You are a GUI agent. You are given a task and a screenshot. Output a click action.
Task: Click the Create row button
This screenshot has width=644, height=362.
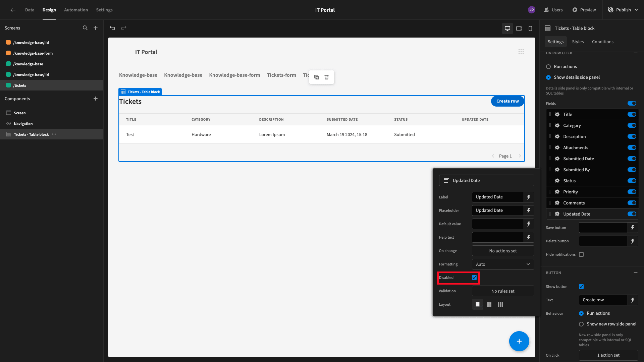pyautogui.click(x=507, y=101)
